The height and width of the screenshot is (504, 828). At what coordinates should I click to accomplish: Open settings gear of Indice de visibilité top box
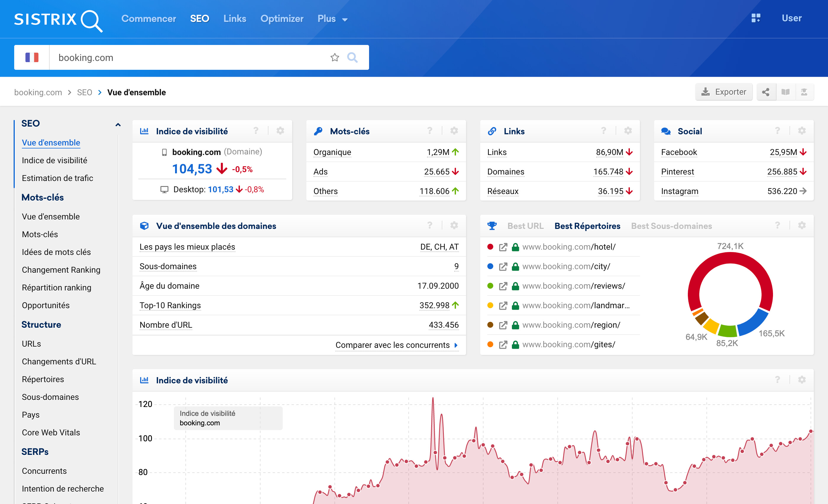pos(280,131)
